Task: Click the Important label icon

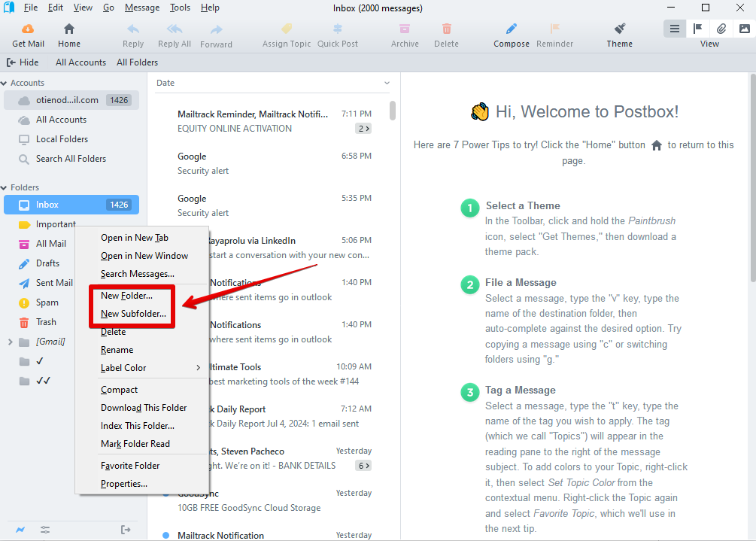Action: coord(24,225)
